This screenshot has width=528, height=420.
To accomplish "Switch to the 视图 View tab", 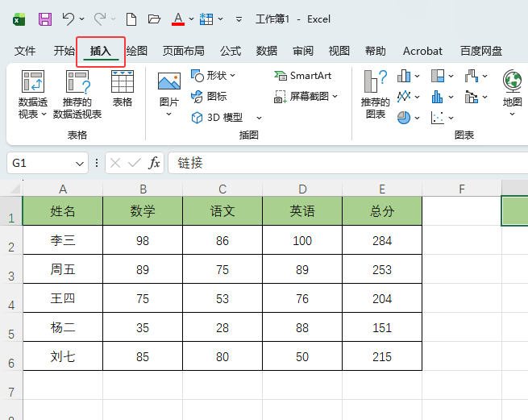I will (339, 51).
